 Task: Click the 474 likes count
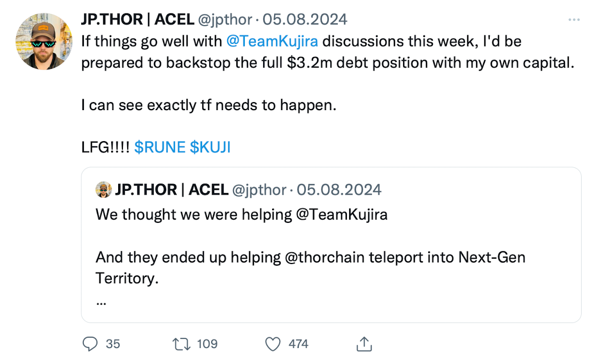click(x=298, y=344)
